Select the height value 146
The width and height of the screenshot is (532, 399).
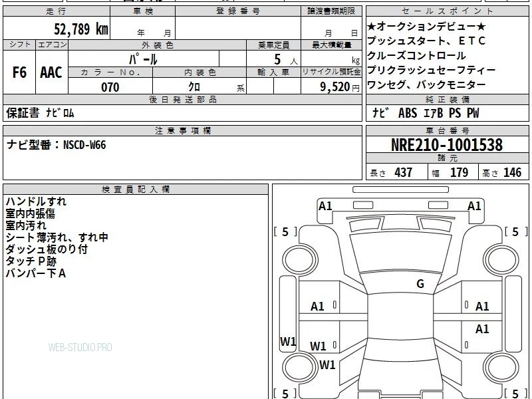[x=512, y=172]
